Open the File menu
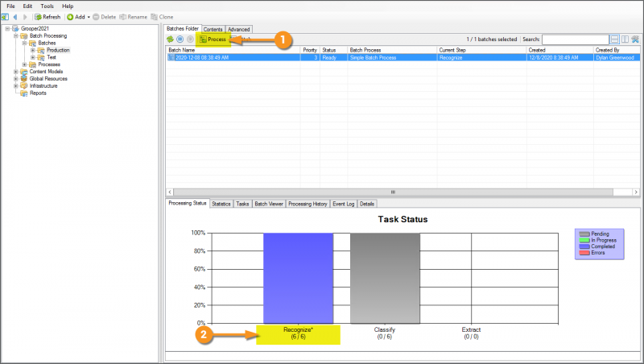644x364 pixels. point(10,6)
